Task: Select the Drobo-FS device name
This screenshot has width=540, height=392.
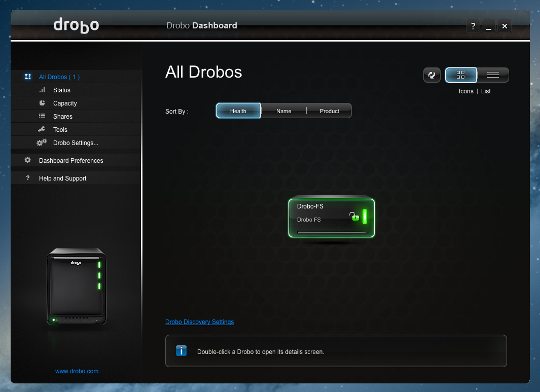Action: [x=310, y=206]
